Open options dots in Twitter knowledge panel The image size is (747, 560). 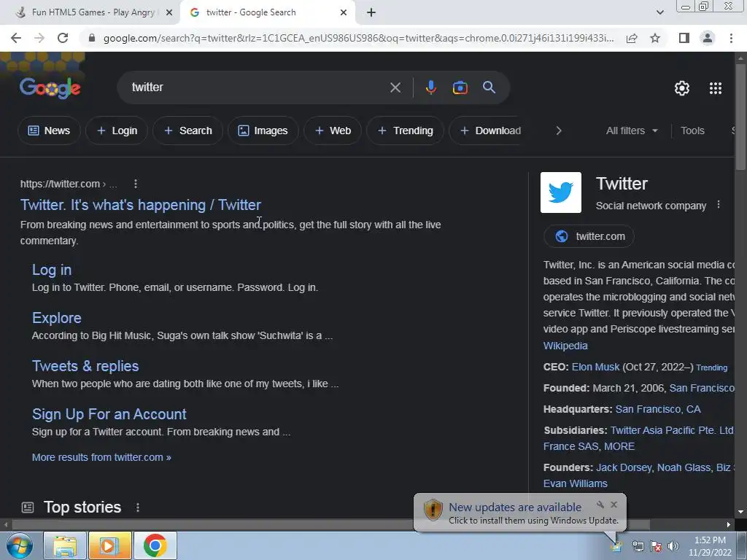tap(719, 205)
